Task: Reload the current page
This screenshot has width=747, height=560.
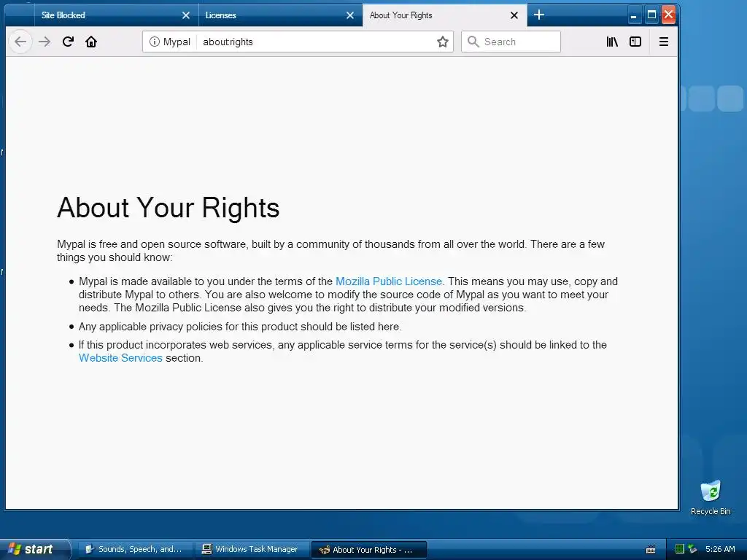Action: pyautogui.click(x=68, y=42)
